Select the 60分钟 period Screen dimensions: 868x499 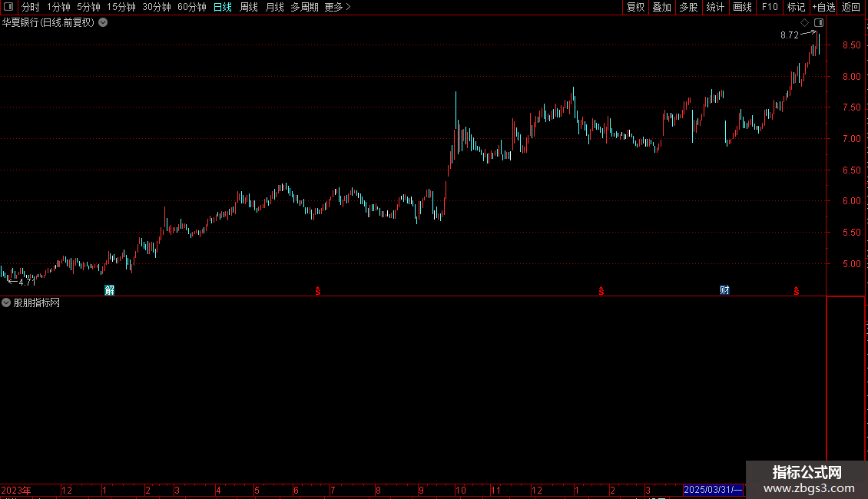point(192,7)
